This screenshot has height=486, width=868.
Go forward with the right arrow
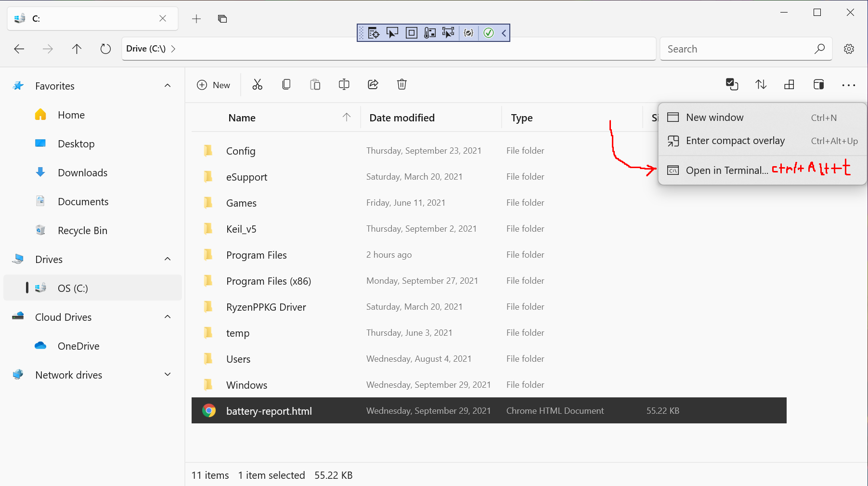pos(48,49)
